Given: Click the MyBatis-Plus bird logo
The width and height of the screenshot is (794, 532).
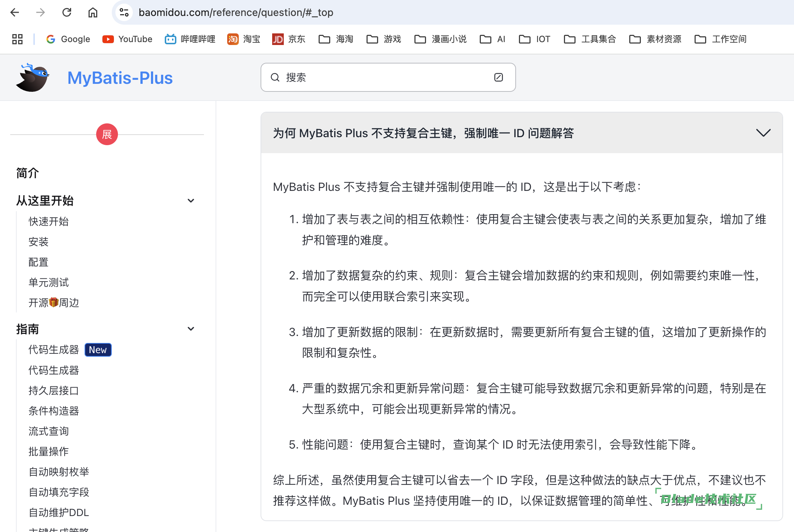Looking at the screenshot, I should 33,77.
